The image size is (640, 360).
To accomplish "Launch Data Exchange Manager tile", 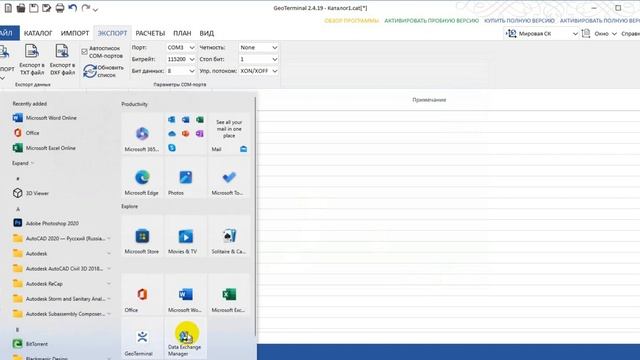I will tap(185, 338).
